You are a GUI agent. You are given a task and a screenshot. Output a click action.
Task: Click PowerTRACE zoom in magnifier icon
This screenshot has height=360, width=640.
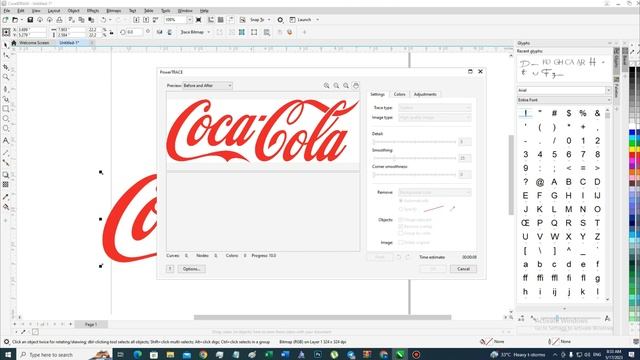(327, 86)
